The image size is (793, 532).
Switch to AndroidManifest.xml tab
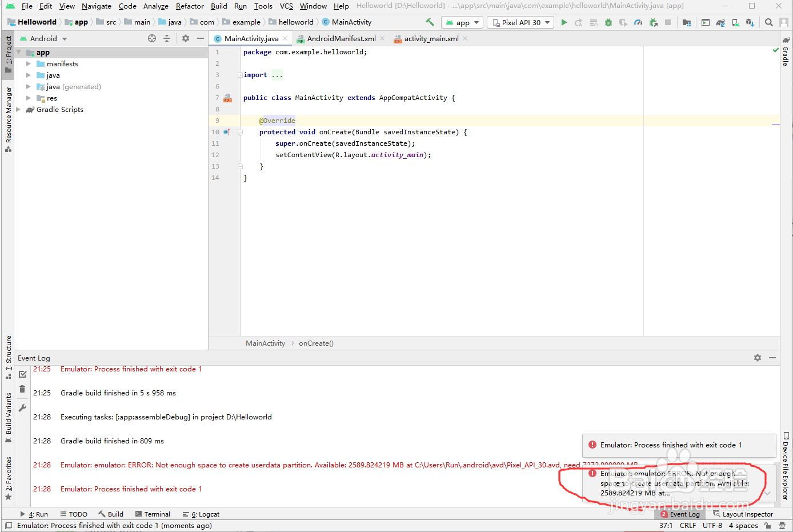(x=341, y=39)
